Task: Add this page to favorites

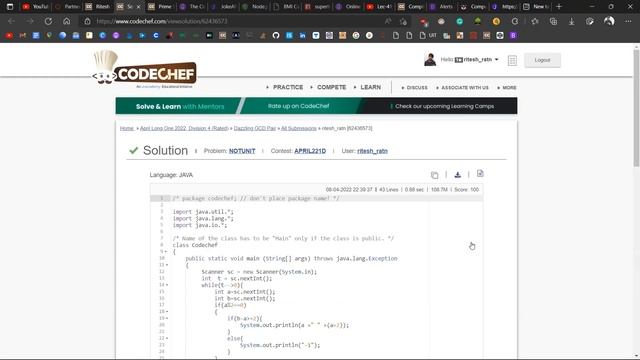Action: pyautogui.click(x=403, y=21)
